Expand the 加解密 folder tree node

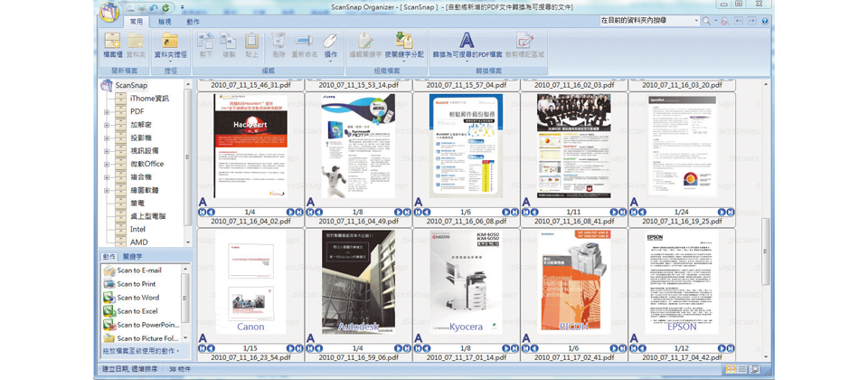[107, 125]
